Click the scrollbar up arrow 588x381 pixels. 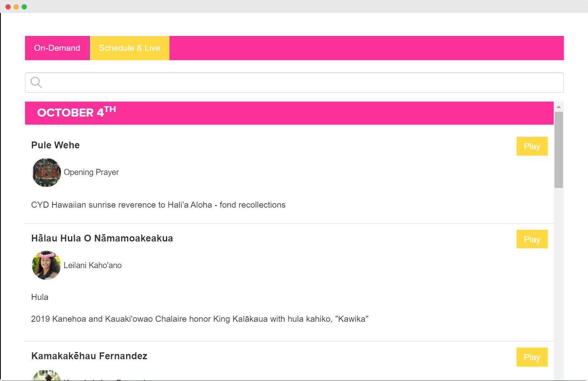pyautogui.click(x=559, y=106)
